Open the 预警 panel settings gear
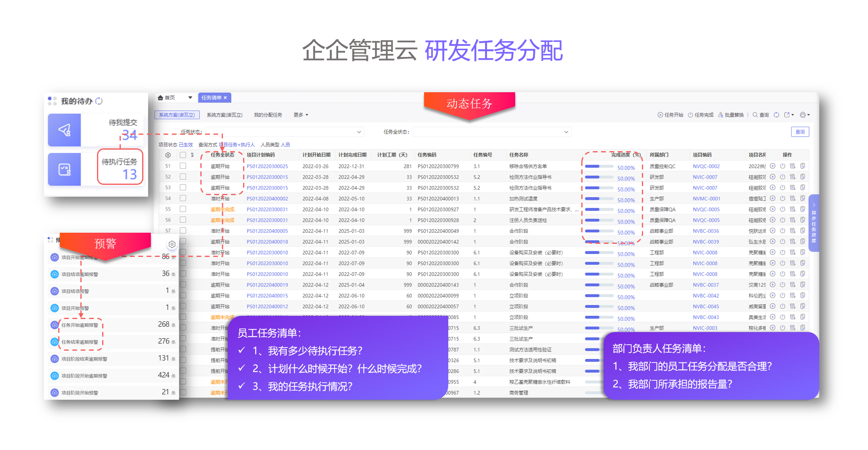 click(x=172, y=245)
